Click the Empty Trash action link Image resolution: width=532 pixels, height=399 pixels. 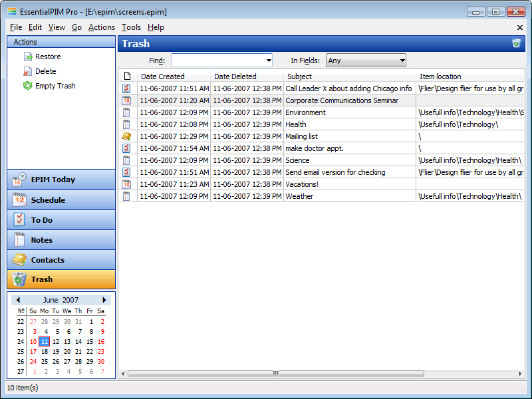tap(55, 86)
